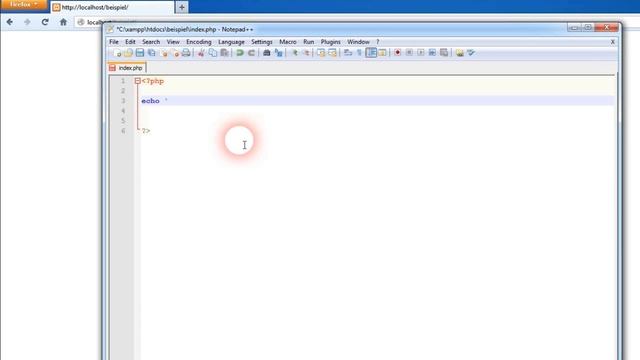Click line number 4 in margin
The width and height of the screenshot is (640, 360).
click(123, 111)
